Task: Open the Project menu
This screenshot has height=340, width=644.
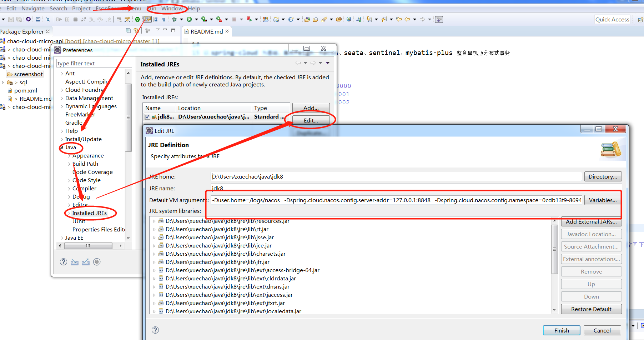Action: coord(81,8)
